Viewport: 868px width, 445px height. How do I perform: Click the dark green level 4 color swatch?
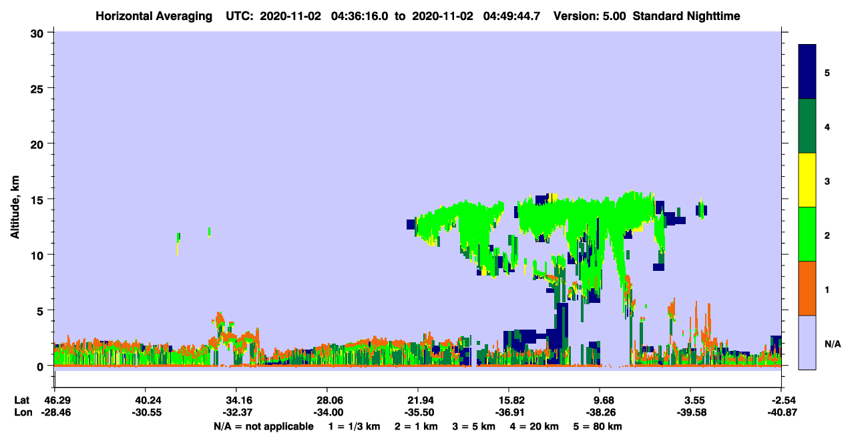click(x=807, y=126)
